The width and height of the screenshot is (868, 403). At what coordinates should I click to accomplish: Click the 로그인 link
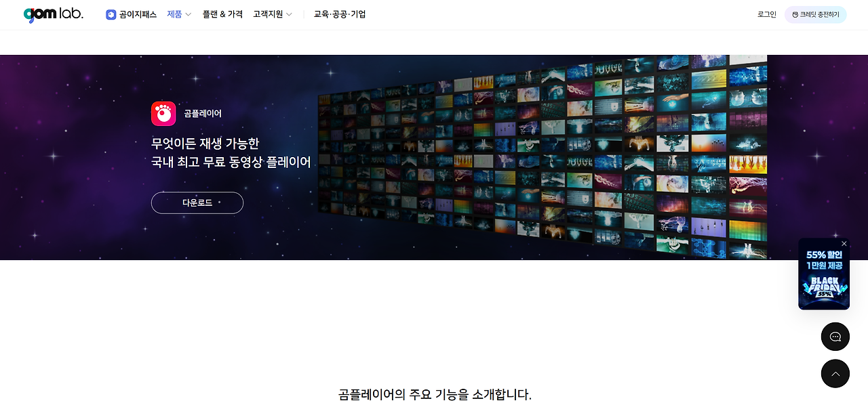pos(767,14)
